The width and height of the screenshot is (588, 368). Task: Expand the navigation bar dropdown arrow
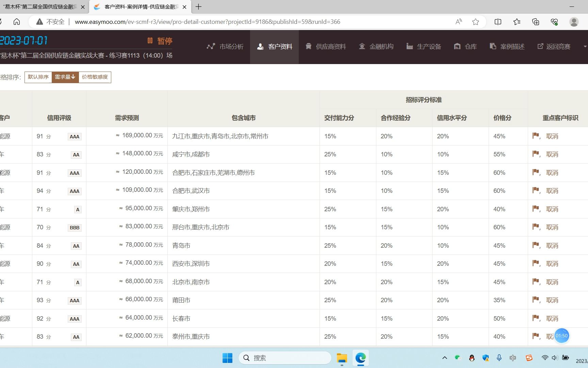coord(585,47)
